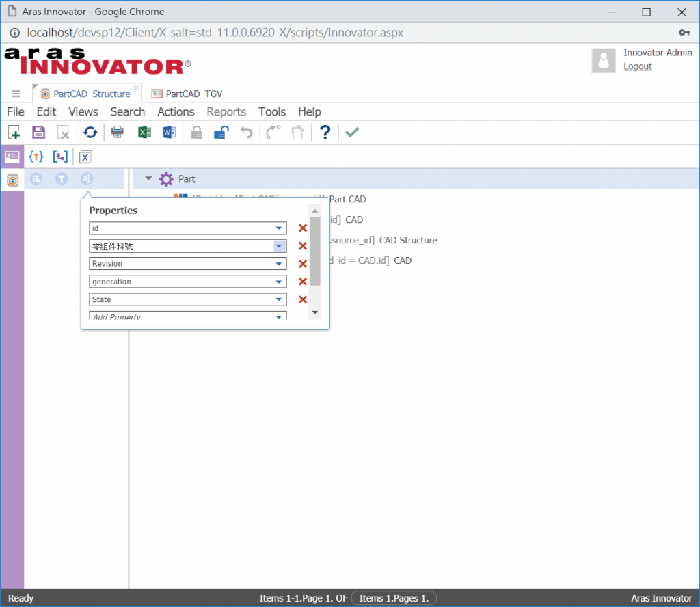Click Items 1.Pages 1. status box

point(394,598)
